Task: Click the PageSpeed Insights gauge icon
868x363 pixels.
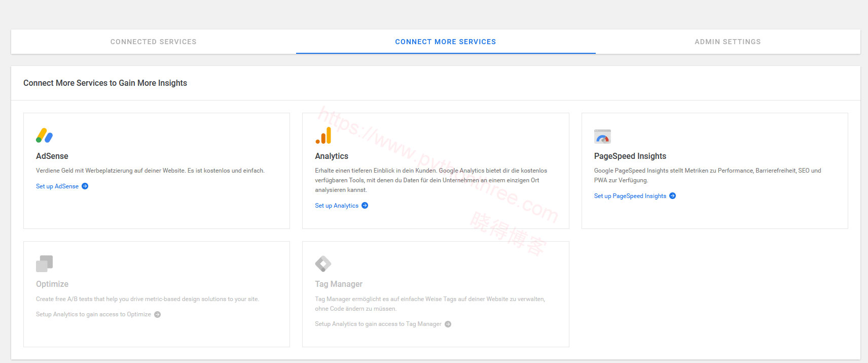Action: coord(602,137)
